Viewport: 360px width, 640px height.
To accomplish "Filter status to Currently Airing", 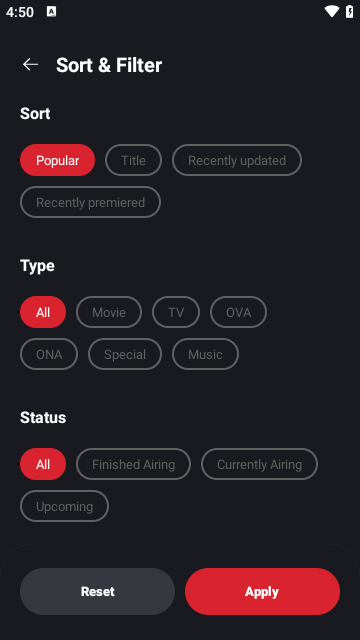I will click(x=259, y=464).
